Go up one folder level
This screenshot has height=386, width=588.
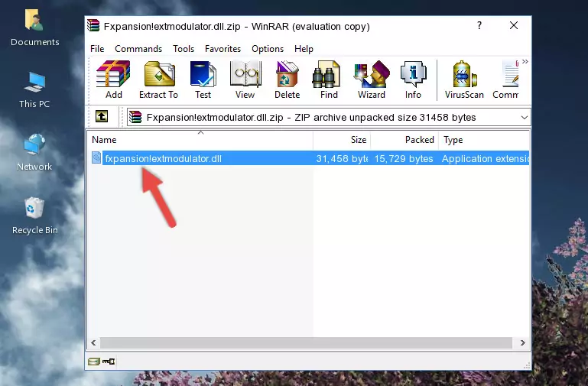click(102, 116)
